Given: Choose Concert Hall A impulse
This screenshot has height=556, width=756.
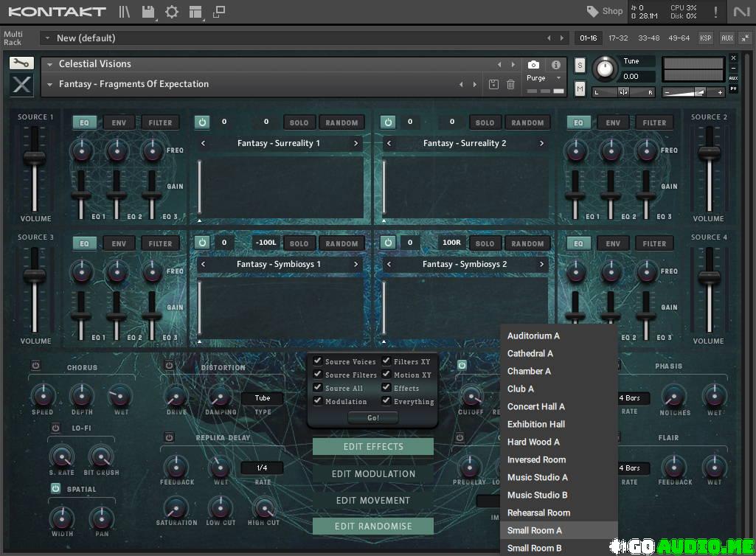Looking at the screenshot, I should 559,406.
